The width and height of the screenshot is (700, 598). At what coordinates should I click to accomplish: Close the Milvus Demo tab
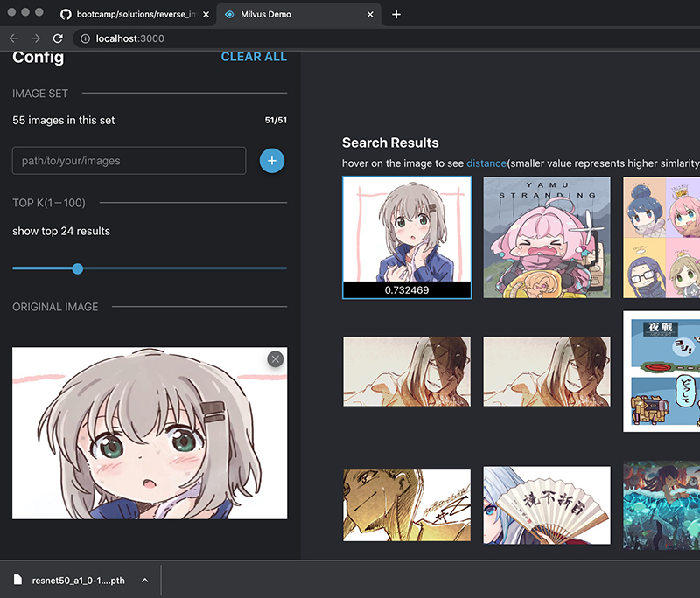point(371,15)
